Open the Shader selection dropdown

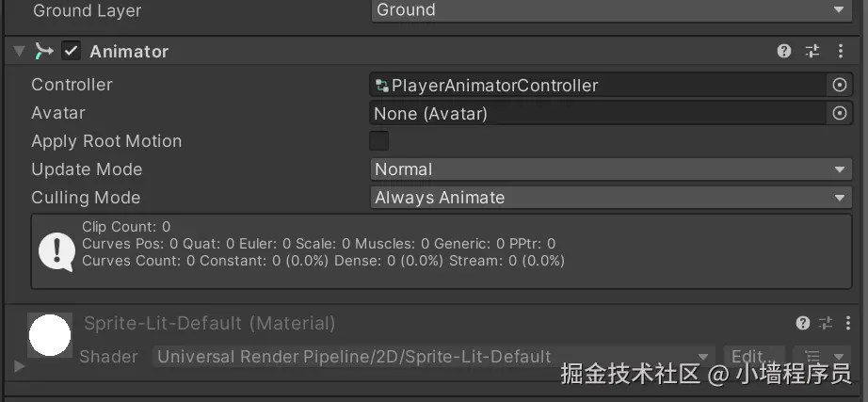(433, 357)
